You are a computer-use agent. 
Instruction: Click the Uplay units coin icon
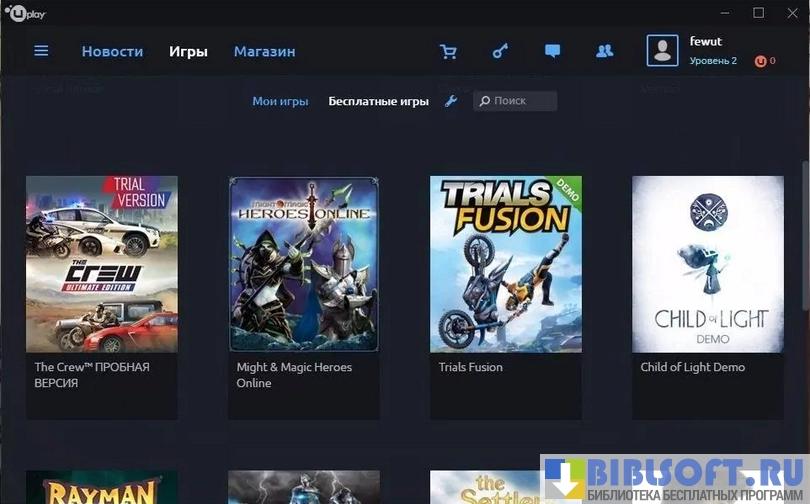pos(762,61)
